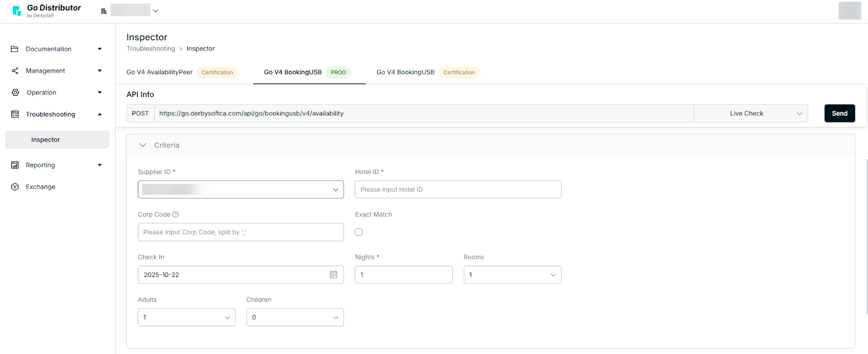Expand the Management menu arrow
868x354 pixels.
click(100, 70)
